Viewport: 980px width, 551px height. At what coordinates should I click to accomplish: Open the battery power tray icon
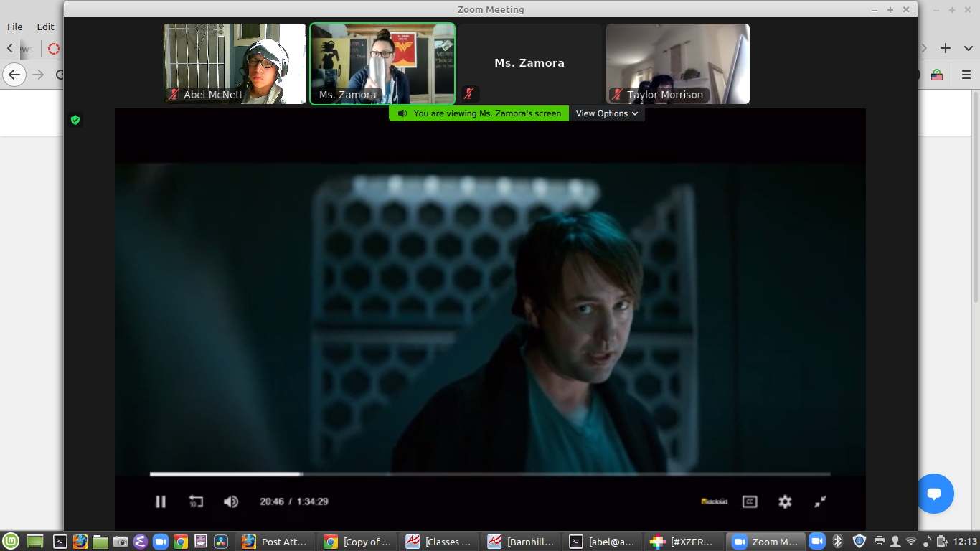pyautogui.click(x=941, y=541)
